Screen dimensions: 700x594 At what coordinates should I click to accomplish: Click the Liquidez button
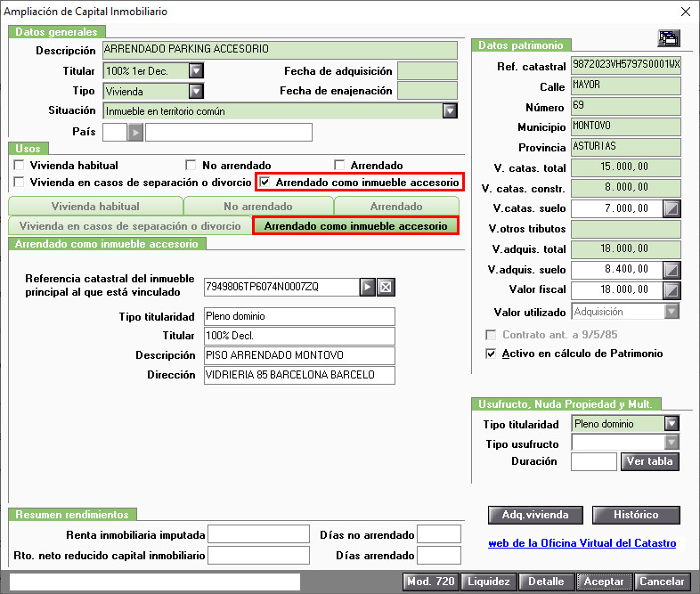pos(489,582)
